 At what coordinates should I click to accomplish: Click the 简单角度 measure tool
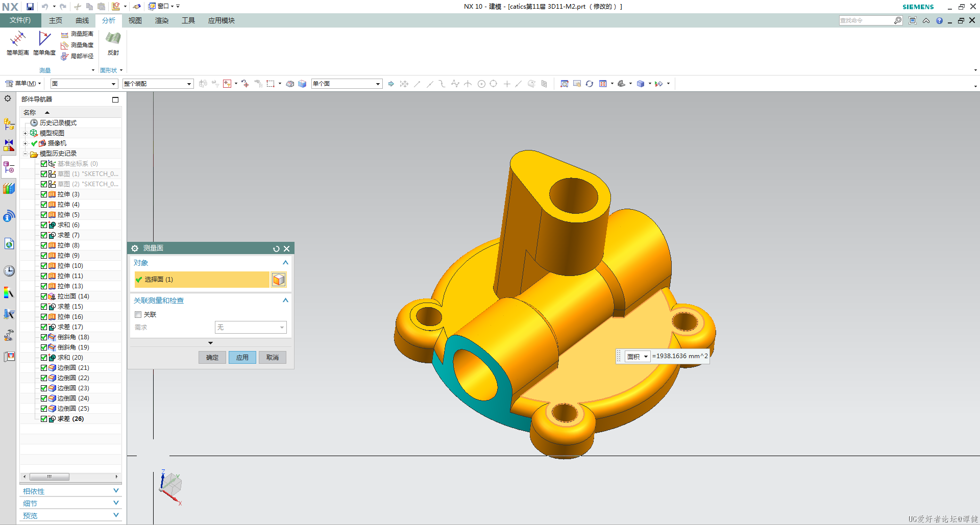[x=44, y=43]
